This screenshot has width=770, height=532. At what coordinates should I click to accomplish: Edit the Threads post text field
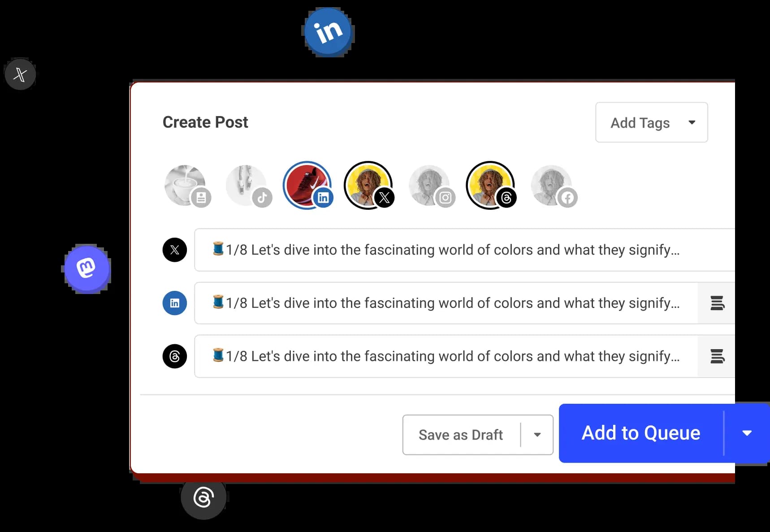pyautogui.click(x=446, y=356)
